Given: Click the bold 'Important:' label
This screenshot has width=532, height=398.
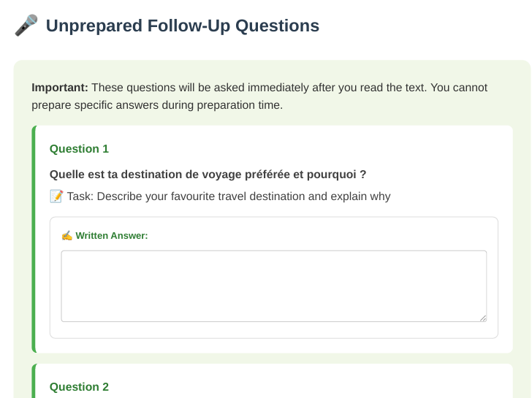Looking at the screenshot, I should point(60,88).
